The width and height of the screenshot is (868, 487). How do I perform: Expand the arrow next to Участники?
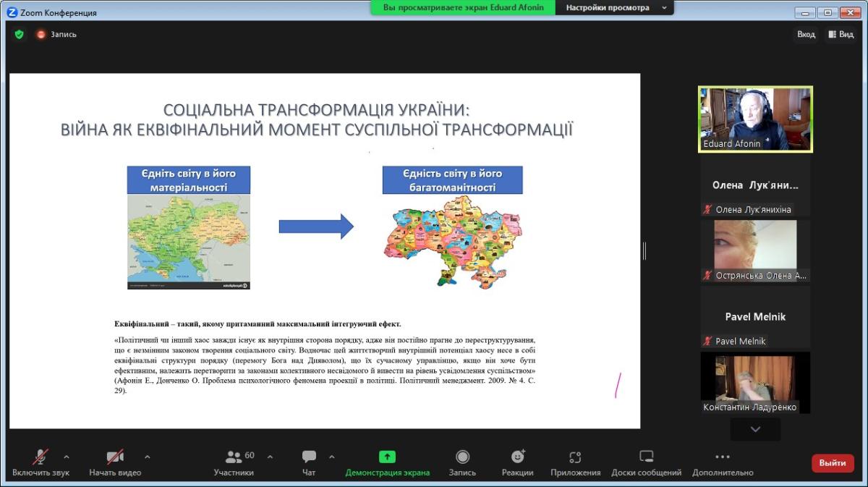271,457
